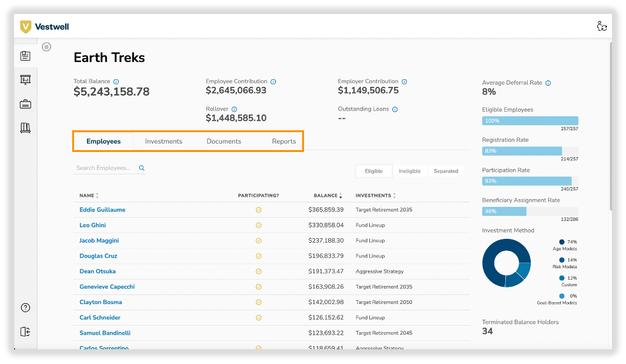Show info for Total Balance
This screenshot has width=626, height=364.
[116, 82]
